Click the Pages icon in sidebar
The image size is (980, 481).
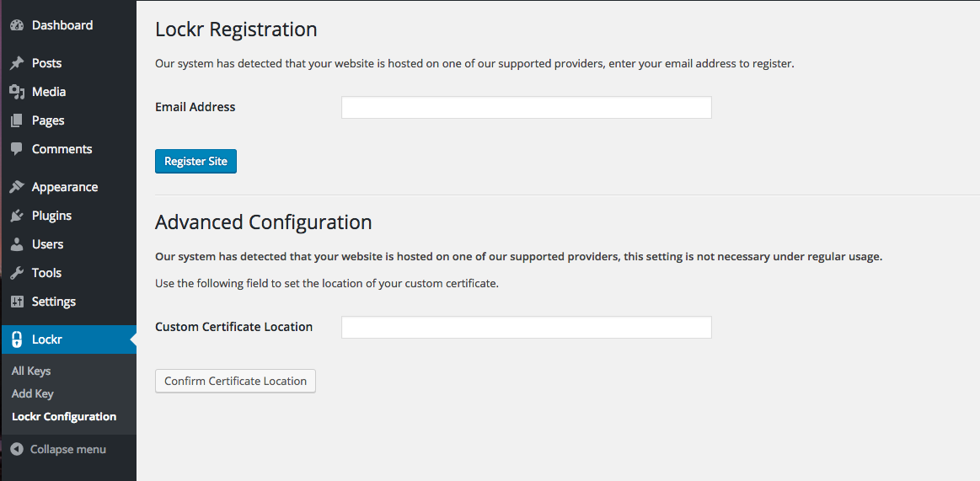pyautogui.click(x=17, y=120)
